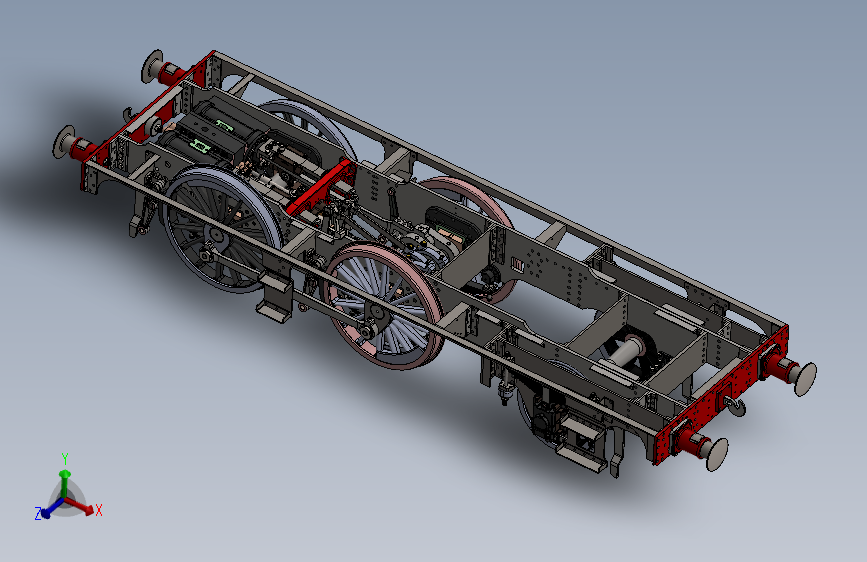
Task: Select the pink-rimmed spoked driving wheel in front
Action: pos(384,307)
